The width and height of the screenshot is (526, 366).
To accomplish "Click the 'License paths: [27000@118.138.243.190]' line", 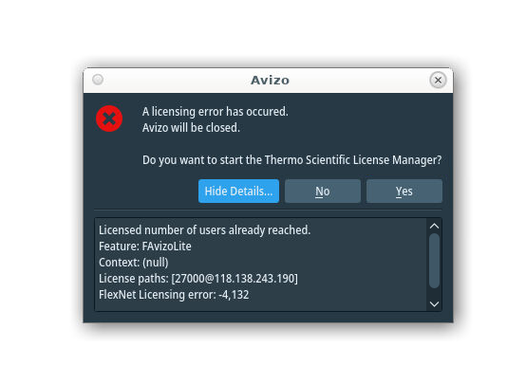I will click(198, 278).
